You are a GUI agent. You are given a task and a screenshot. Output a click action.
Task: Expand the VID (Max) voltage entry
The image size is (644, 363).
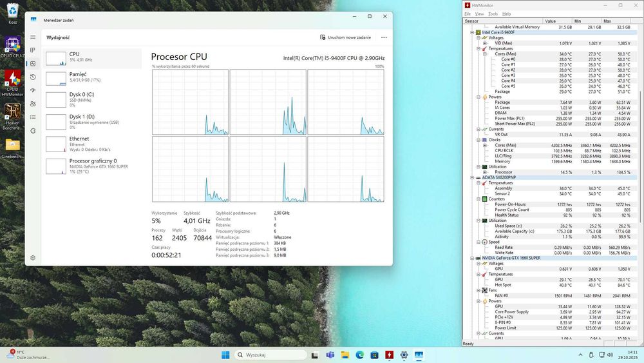[485, 43]
